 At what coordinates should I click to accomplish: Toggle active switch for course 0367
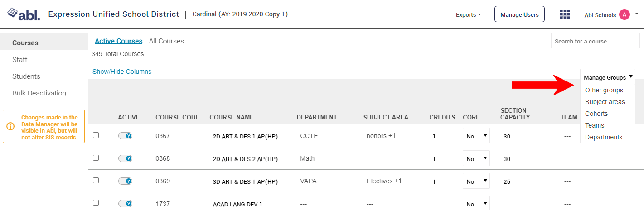pos(125,135)
